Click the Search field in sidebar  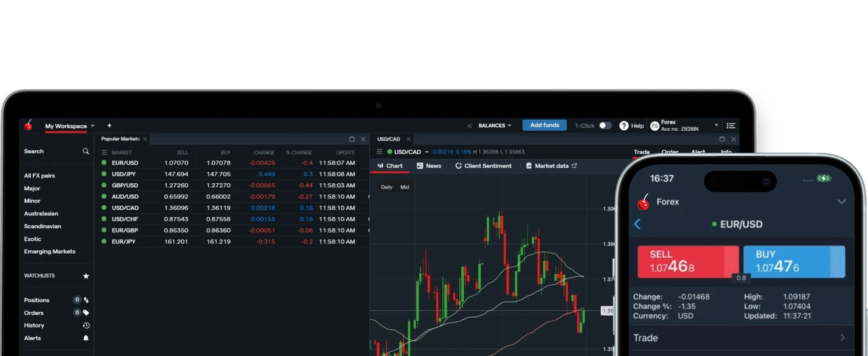pos(56,151)
